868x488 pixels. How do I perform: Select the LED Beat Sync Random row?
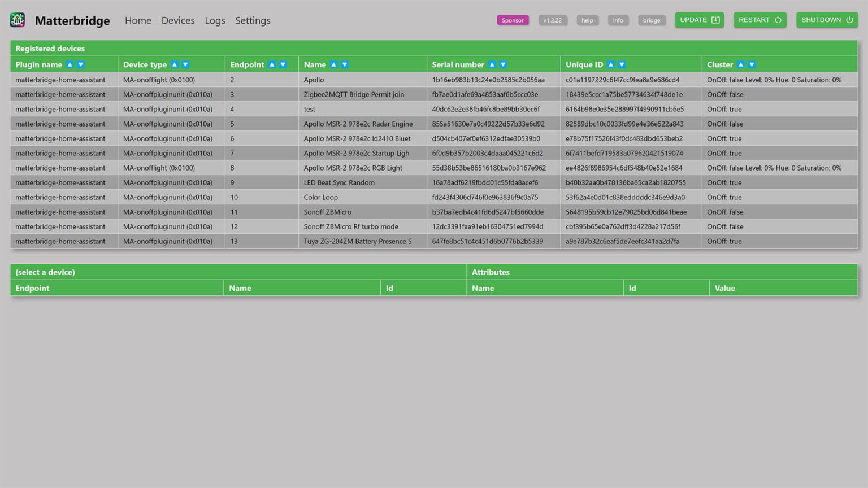[x=338, y=182]
